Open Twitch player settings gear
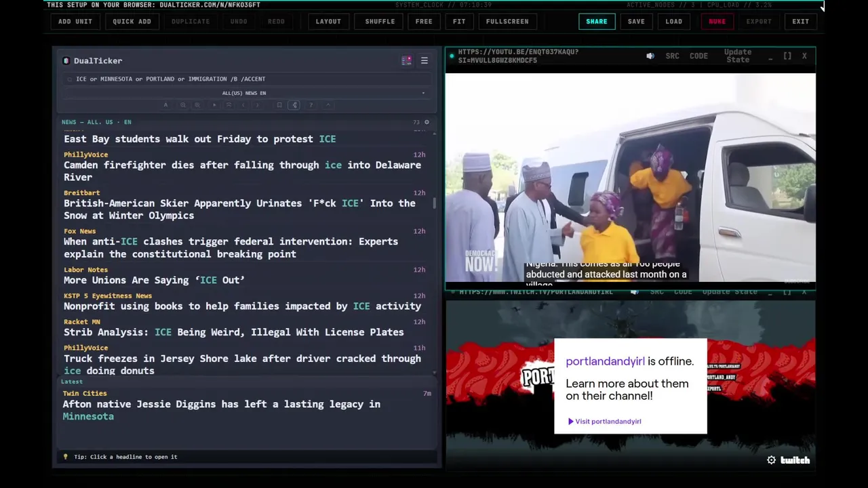 click(x=771, y=460)
